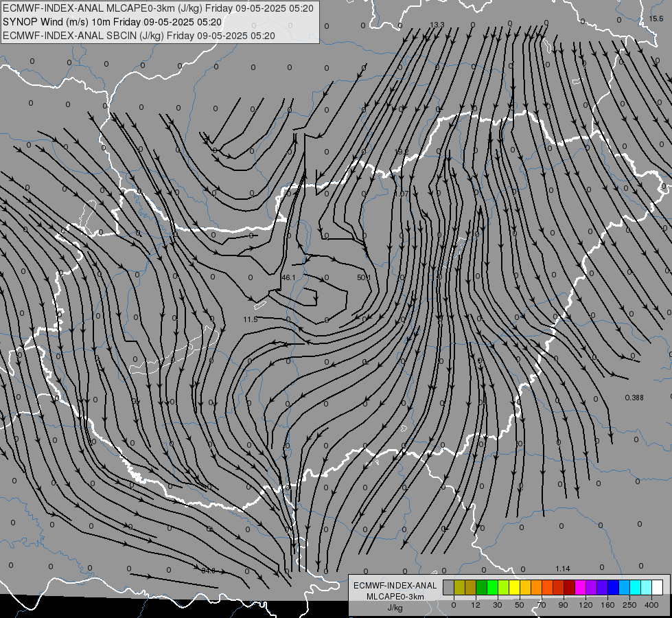Pick the bright cyan legend swatch

636,587
